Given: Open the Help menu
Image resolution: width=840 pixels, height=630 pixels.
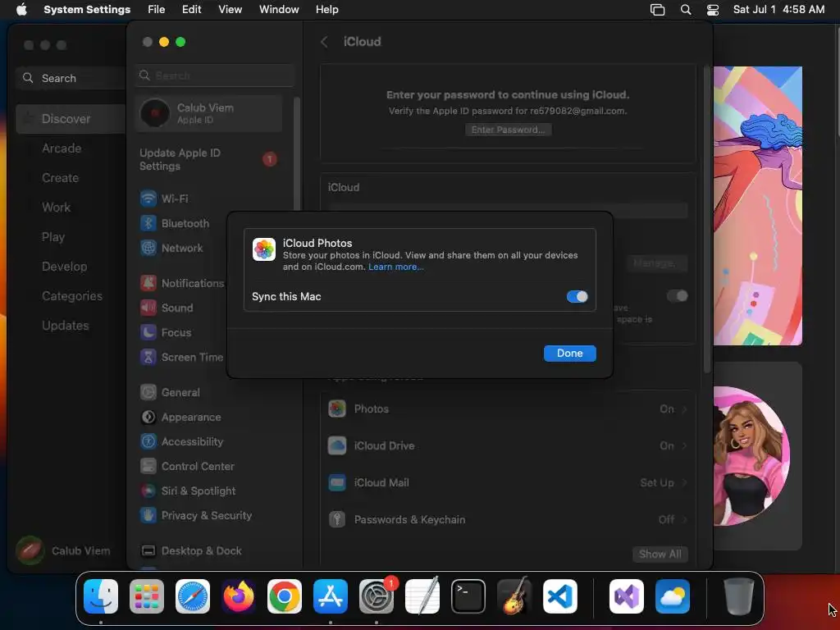Looking at the screenshot, I should click(x=326, y=10).
